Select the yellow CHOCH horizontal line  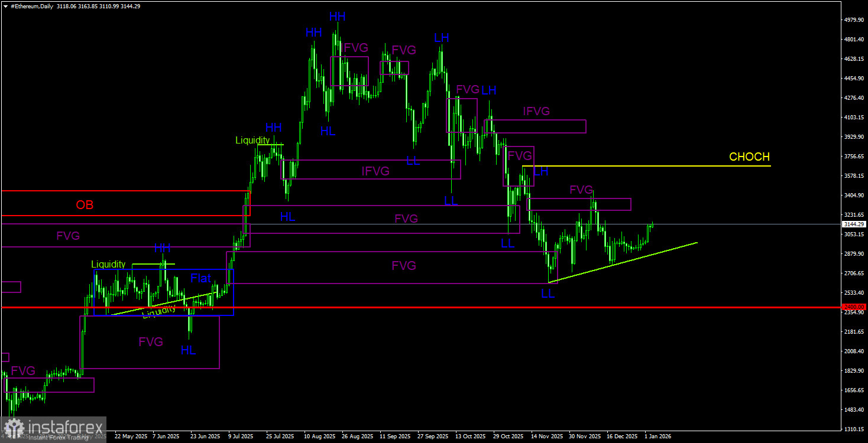point(646,166)
